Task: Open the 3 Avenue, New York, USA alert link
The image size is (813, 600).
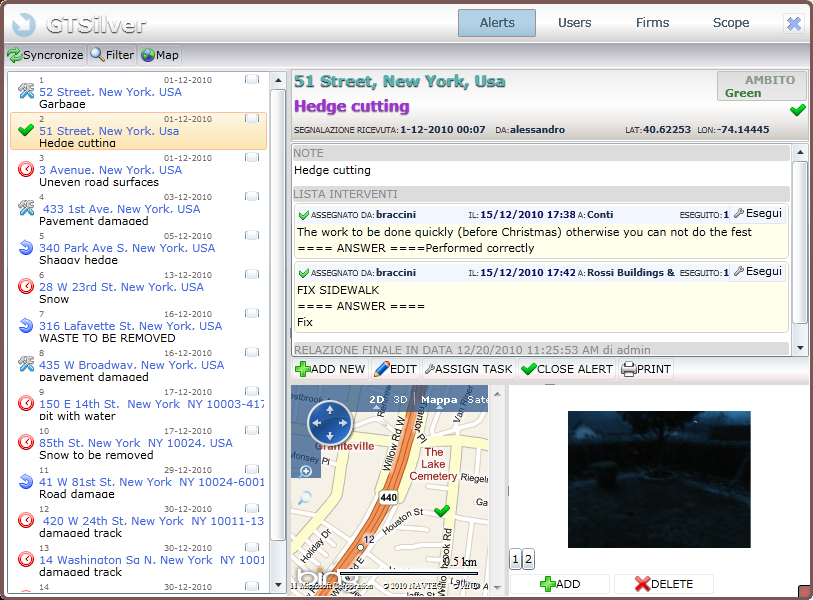Action: point(110,170)
